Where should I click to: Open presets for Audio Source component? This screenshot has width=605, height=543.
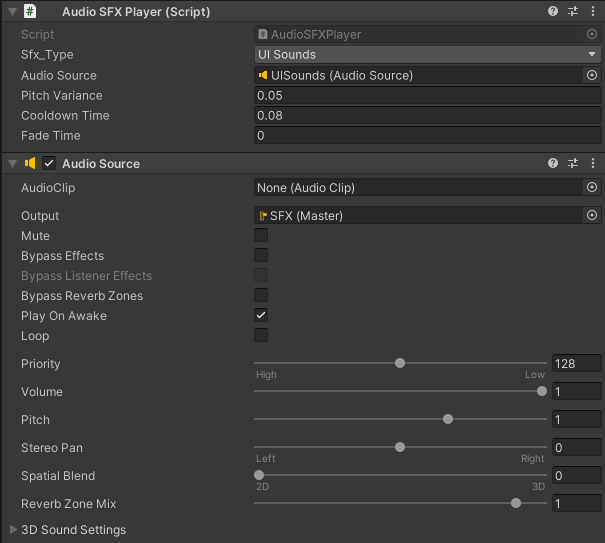click(573, 163)
